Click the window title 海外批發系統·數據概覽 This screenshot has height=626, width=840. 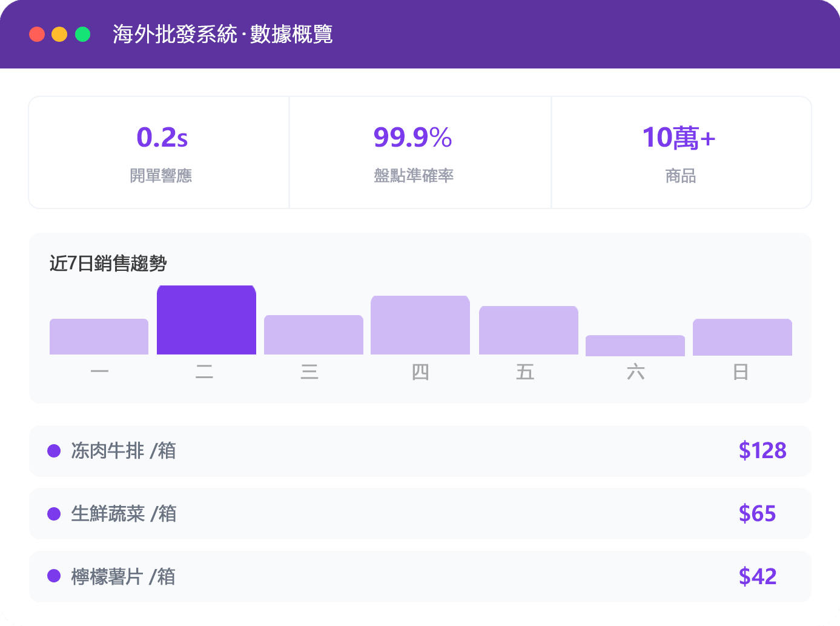[x=223, y=34]
